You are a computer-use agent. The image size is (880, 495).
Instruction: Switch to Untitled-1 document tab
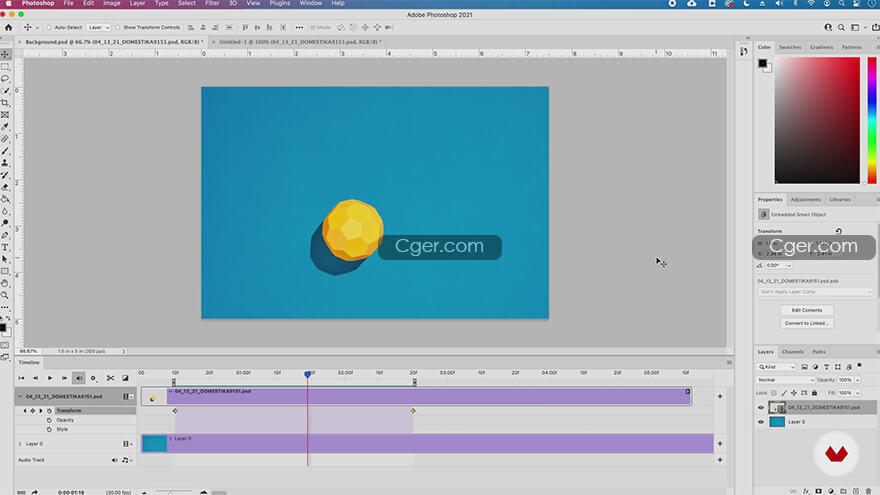click(x=300, y=42)
